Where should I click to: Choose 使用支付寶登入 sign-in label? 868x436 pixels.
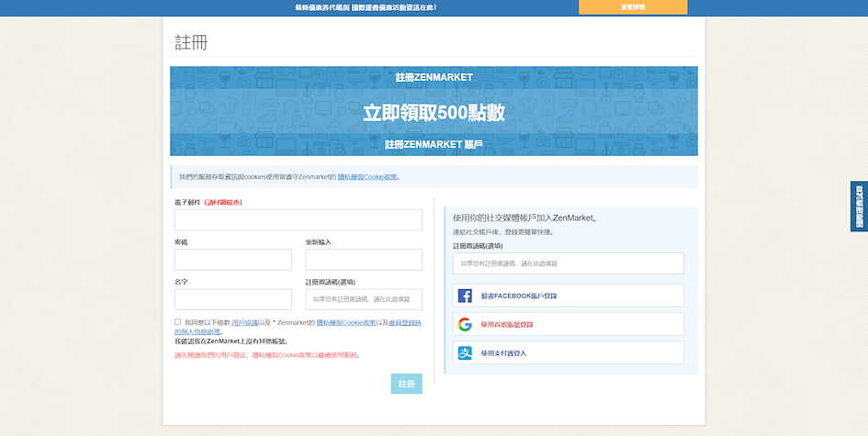point(503,353)
